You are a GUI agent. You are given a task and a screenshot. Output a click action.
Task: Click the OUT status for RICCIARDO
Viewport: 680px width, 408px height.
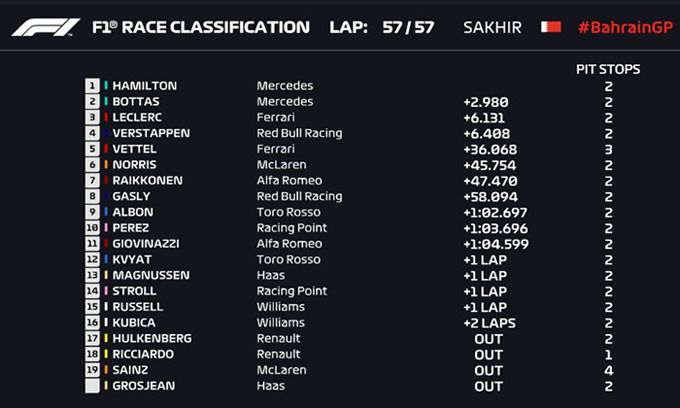click(489, 355)
